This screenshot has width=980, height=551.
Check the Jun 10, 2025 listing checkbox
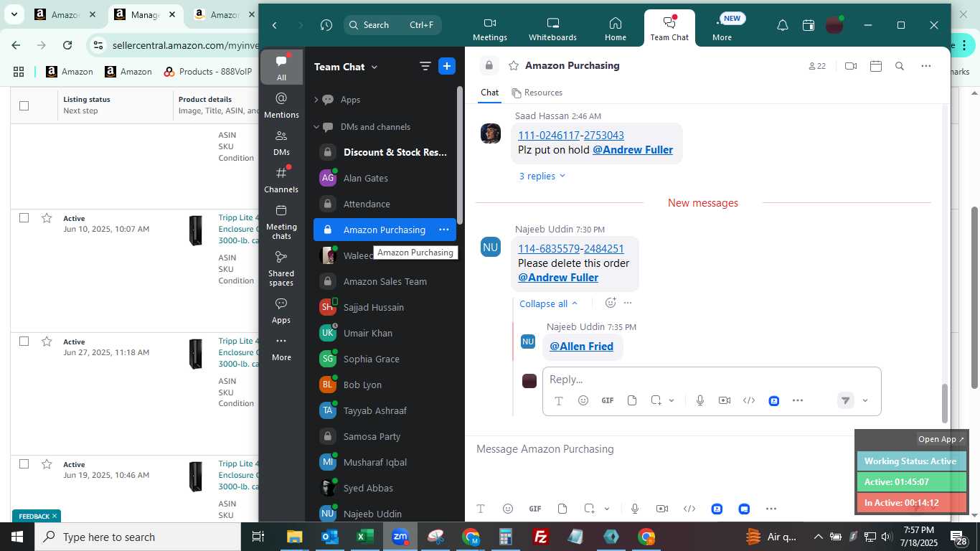pyautogui.click(x=24, y=218)
